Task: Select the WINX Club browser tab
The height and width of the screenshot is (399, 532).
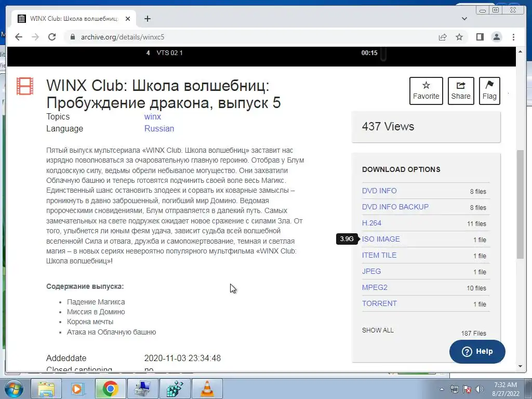Action: click(x=74, y=19)
